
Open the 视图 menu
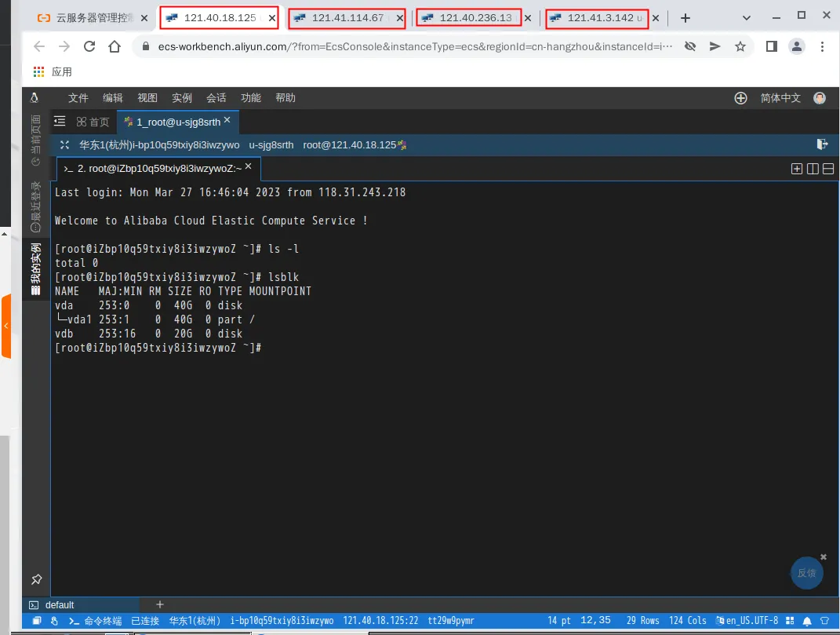[x=147, y=97]
